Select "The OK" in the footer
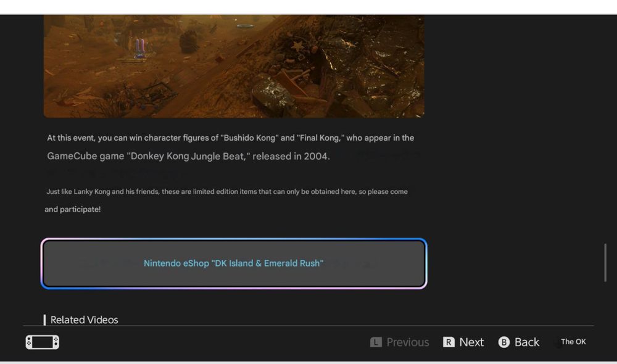617x364 pixels. coord(573,342)
